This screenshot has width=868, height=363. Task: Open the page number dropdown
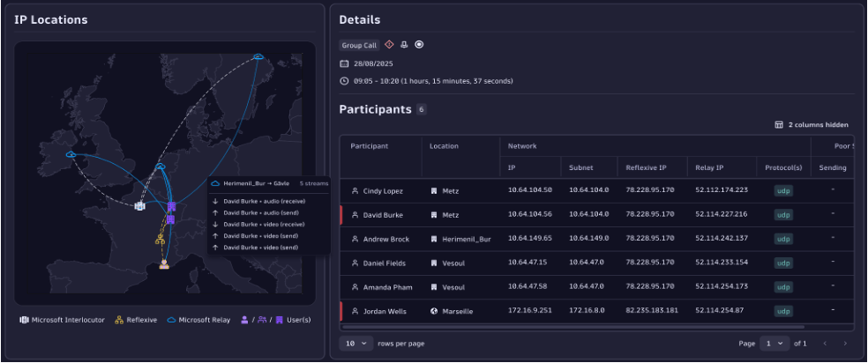tap(774, 343)
